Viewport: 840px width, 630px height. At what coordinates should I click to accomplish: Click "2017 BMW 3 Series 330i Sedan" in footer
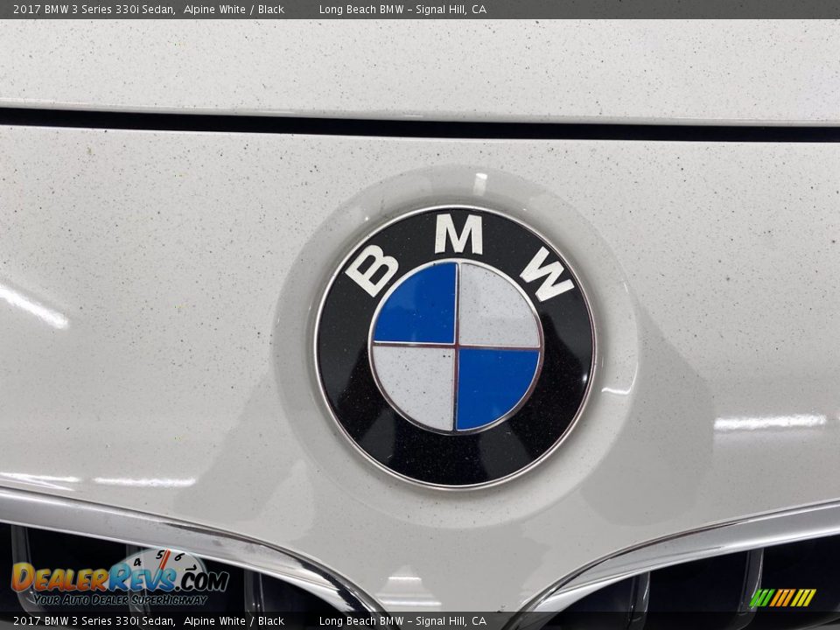[x=93, y=621]
